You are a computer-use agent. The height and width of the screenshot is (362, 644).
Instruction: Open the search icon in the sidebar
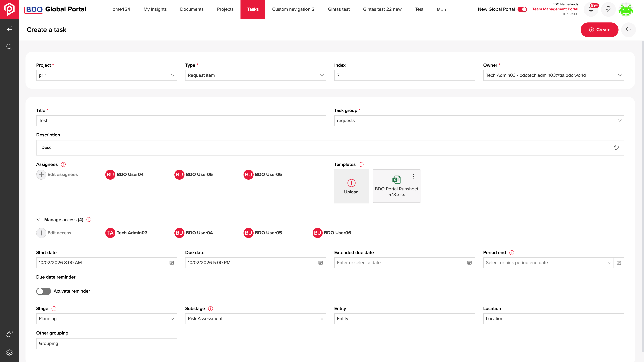coord(9,47)
